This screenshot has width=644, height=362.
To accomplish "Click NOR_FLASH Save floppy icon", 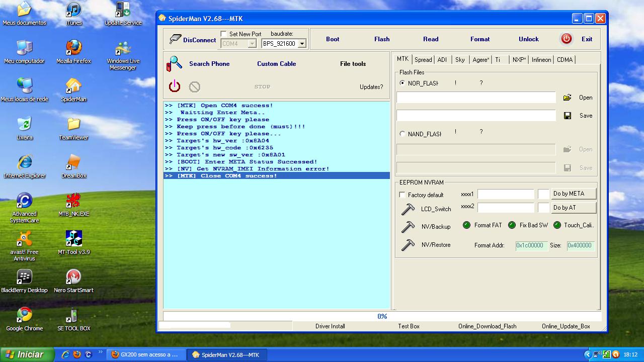I will click(x=568, y=116).
